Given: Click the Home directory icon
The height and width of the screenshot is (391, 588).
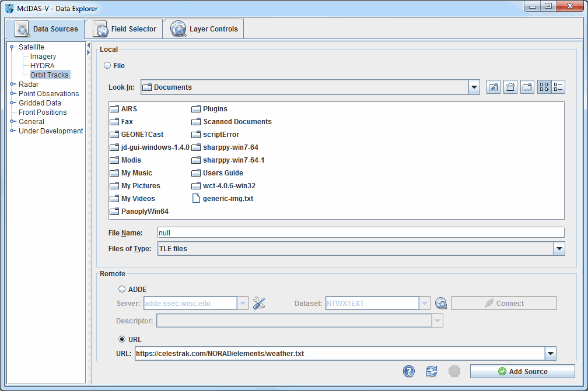Looking at the screenshot, I should [x=510, y=87].
